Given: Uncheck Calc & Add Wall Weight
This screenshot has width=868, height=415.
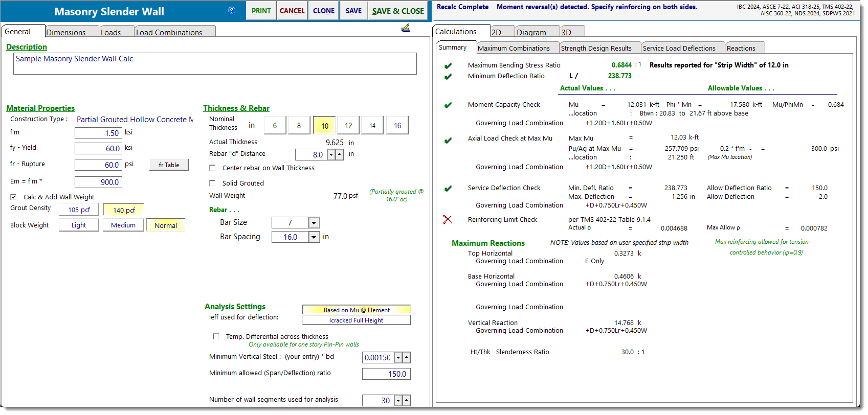Looking at the screenshot, I should pyautogui.click(x=13, y=197).
